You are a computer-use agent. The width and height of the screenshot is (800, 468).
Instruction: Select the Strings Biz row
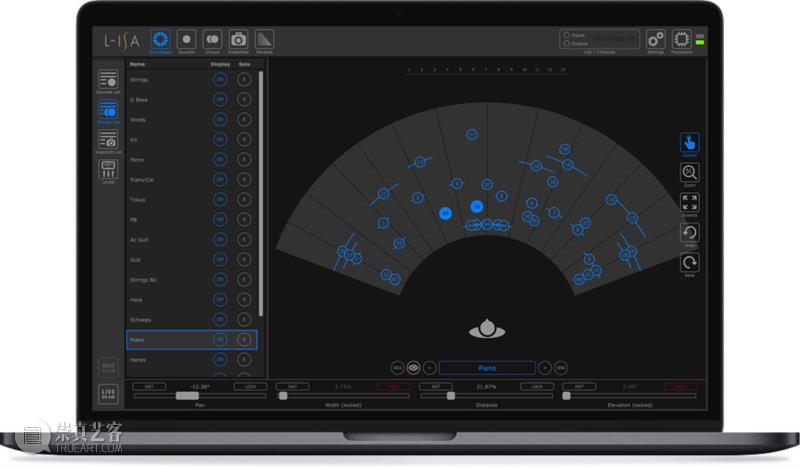coord(192,280)
